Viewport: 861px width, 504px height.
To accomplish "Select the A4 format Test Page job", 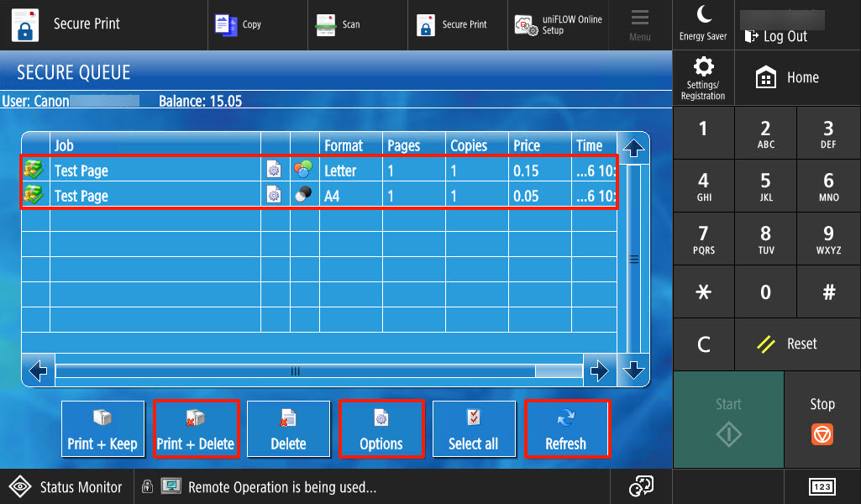I will click(x=319, y=196).
